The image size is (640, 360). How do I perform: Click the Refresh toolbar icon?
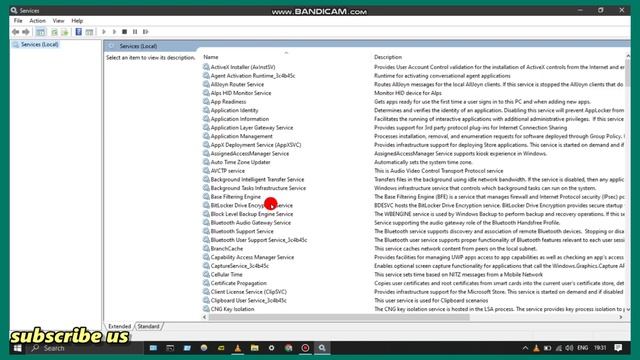[x=54, y=32]
